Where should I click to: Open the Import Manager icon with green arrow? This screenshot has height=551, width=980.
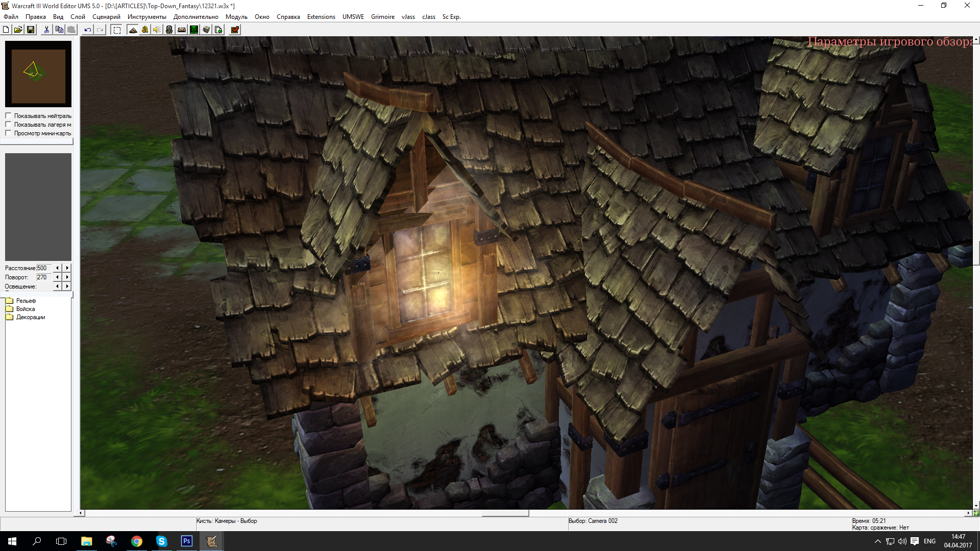[x=218, y=30]
